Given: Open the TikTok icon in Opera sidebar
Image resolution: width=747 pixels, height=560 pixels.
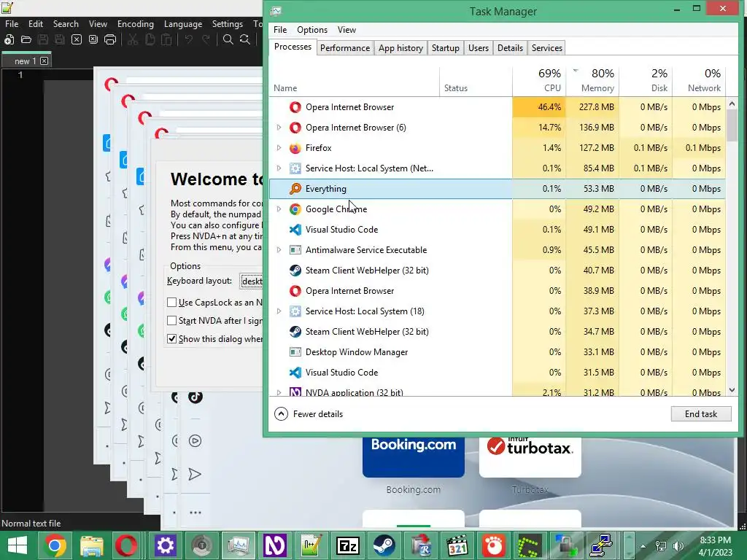Looking at the screenshot, I should pyautogui.click(x=195, y=396).
